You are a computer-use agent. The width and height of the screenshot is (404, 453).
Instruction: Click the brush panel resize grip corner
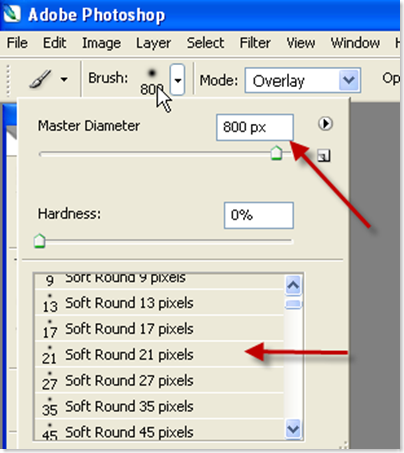[344, 445]
